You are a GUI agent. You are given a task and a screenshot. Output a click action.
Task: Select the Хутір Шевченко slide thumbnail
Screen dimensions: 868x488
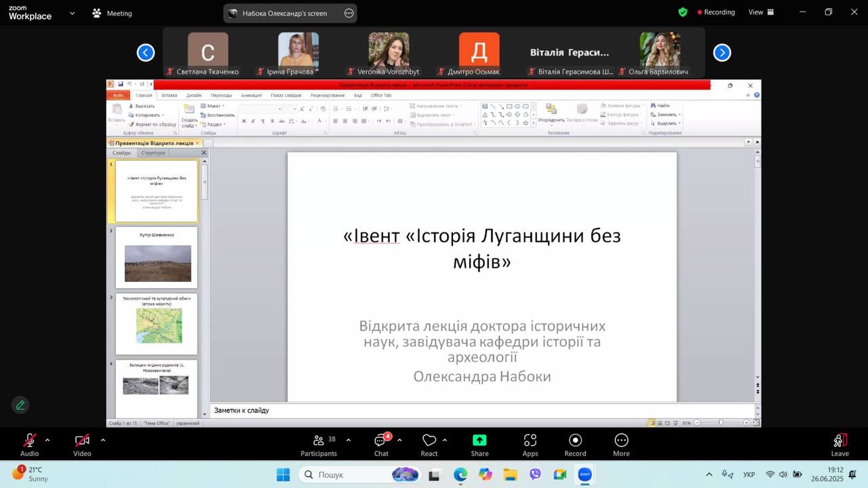[157, 258]
